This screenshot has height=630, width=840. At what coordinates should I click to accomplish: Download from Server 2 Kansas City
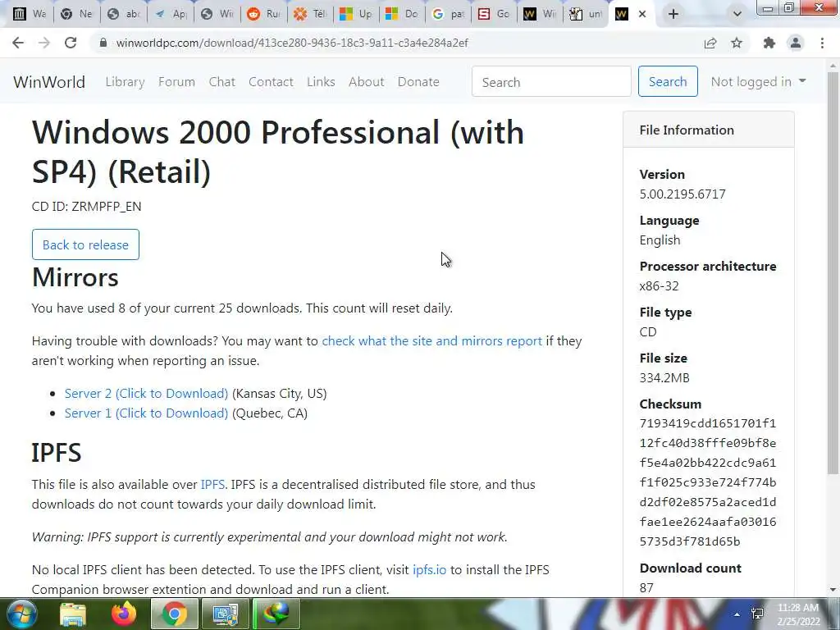(x=146, y=393)
